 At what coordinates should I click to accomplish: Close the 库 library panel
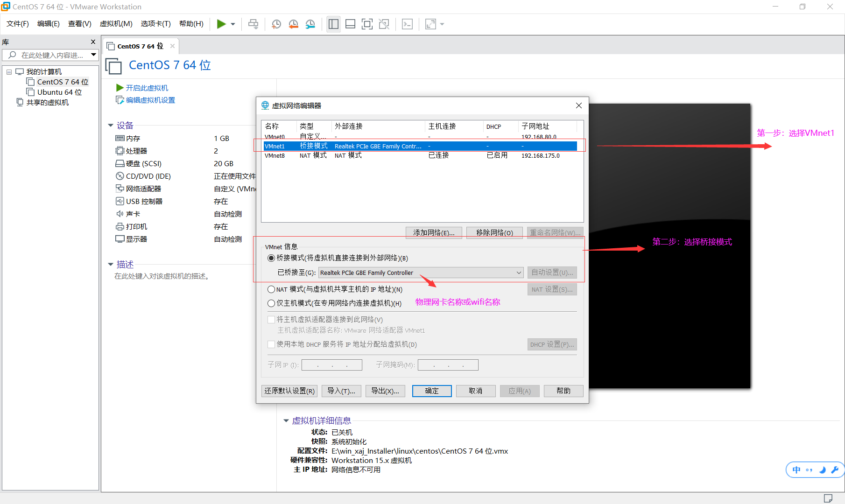coord(93,42)
